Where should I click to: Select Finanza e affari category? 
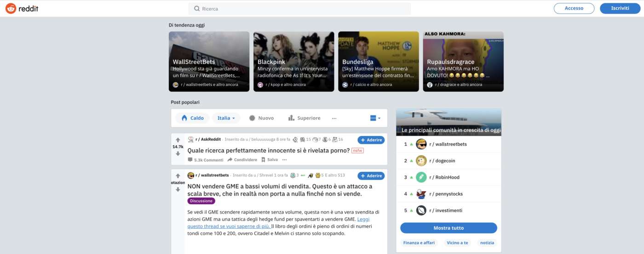(419, 243)
